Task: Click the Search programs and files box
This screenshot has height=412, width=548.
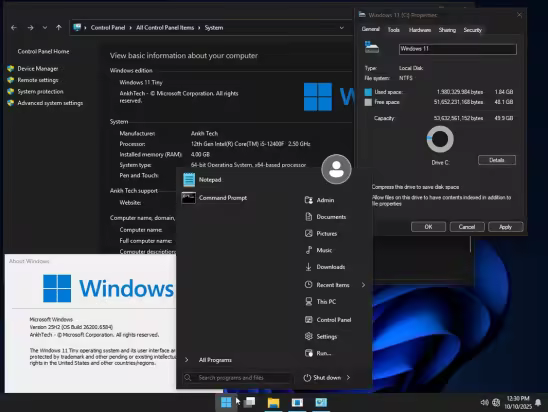Action: 237,378
